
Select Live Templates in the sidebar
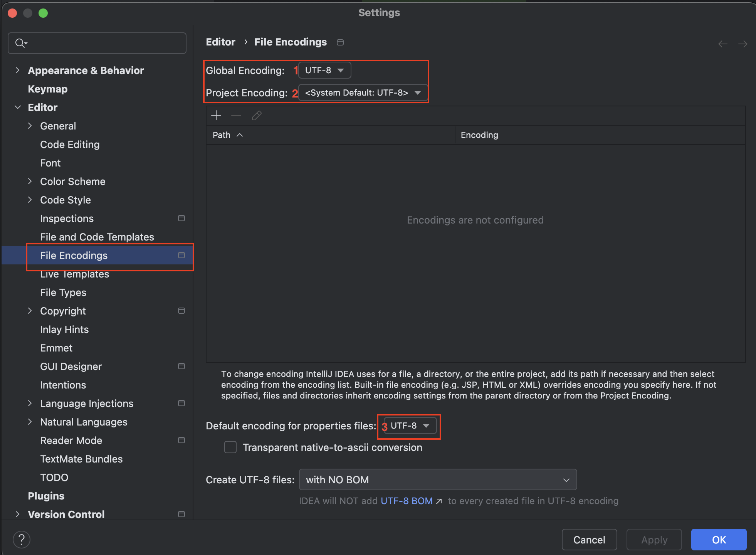tap(75, 274)
